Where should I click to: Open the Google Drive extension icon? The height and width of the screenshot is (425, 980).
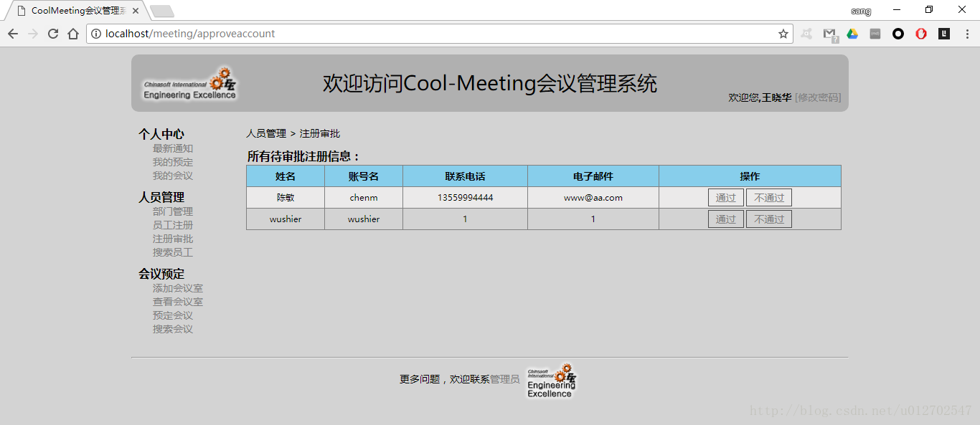pyautogui.click(x=852, y=34)
